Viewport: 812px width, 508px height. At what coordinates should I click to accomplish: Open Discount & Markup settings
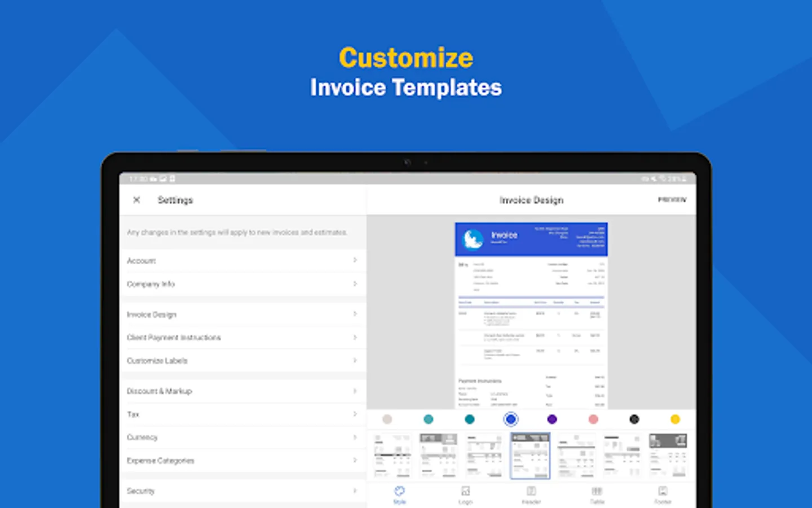(243, 391)
